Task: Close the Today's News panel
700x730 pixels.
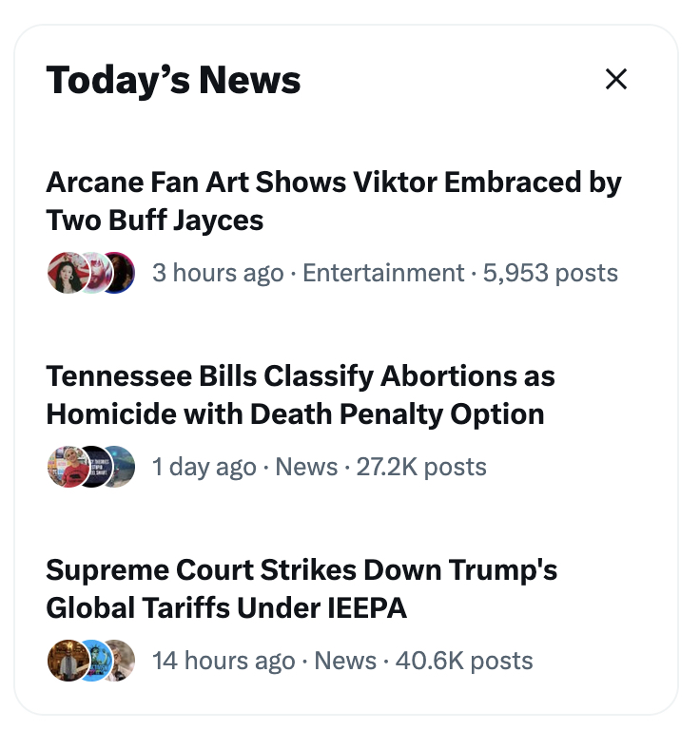Action: (x=616, y=80)
